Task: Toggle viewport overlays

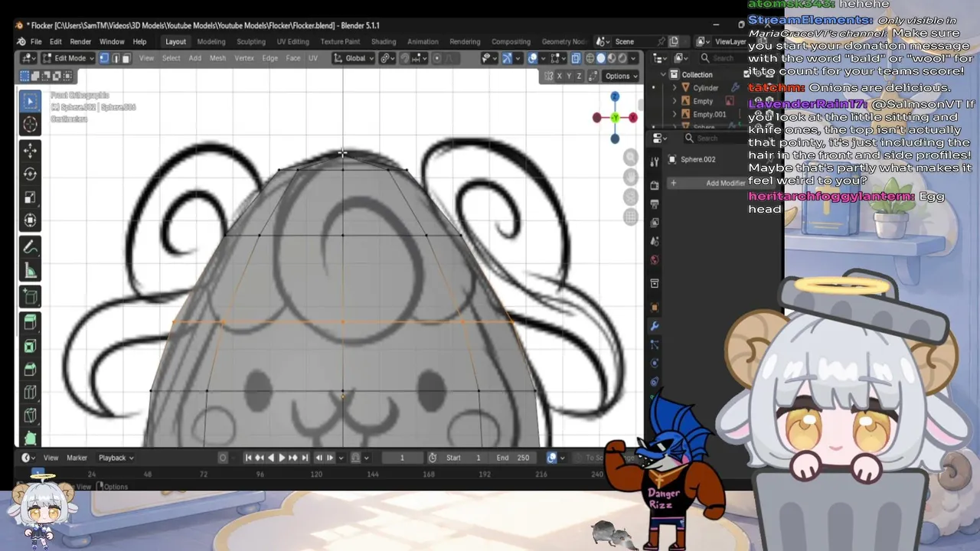Action: [533, 58]
